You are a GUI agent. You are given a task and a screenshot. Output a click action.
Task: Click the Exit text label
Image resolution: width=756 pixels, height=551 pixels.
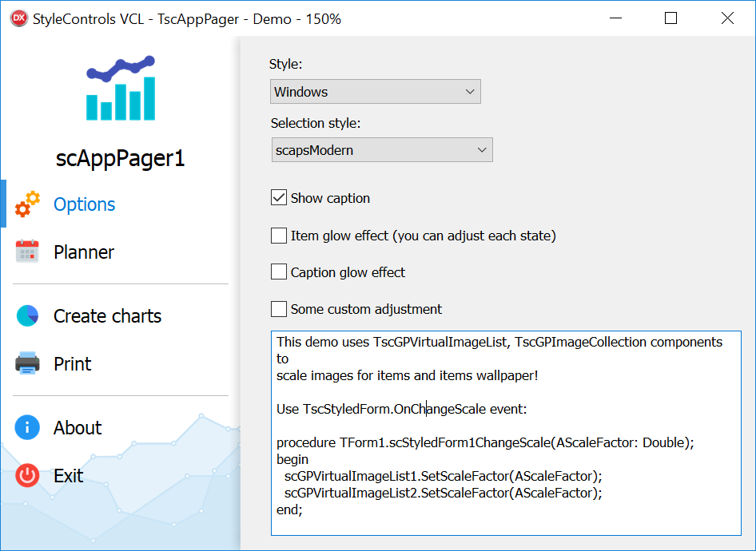click(69, 476)
